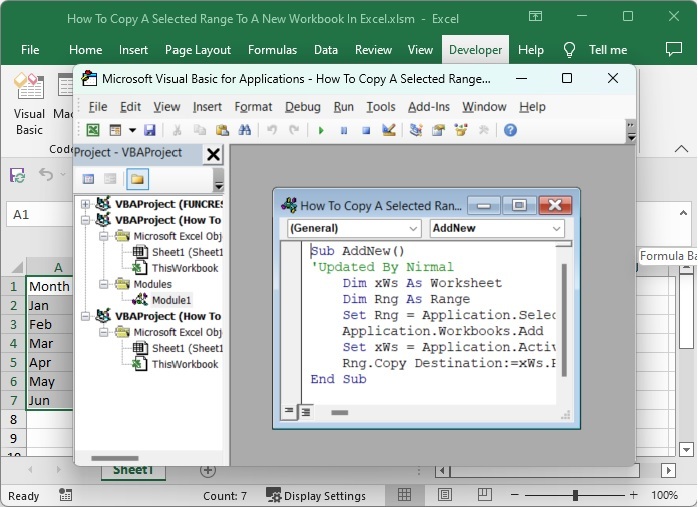Click the Undo arrow in VBA toolbar

point(272,130)
